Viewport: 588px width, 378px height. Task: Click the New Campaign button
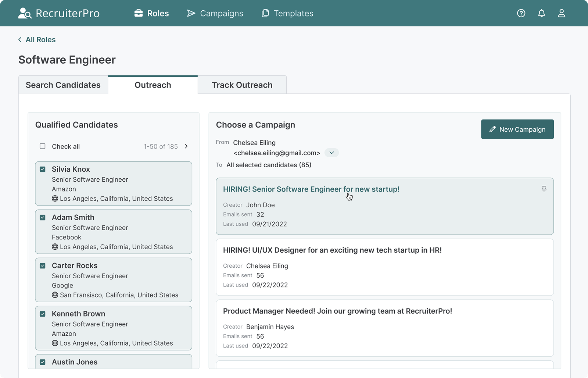tap(517, 129)
